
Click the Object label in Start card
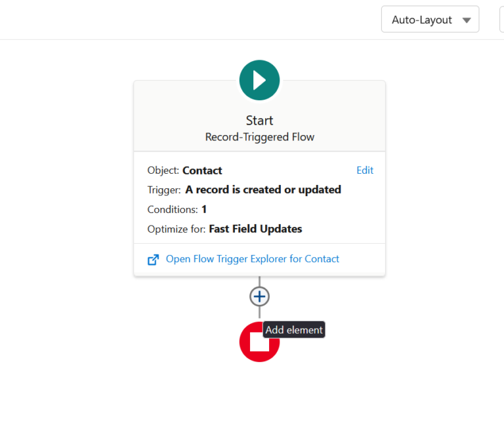[163, 170]
